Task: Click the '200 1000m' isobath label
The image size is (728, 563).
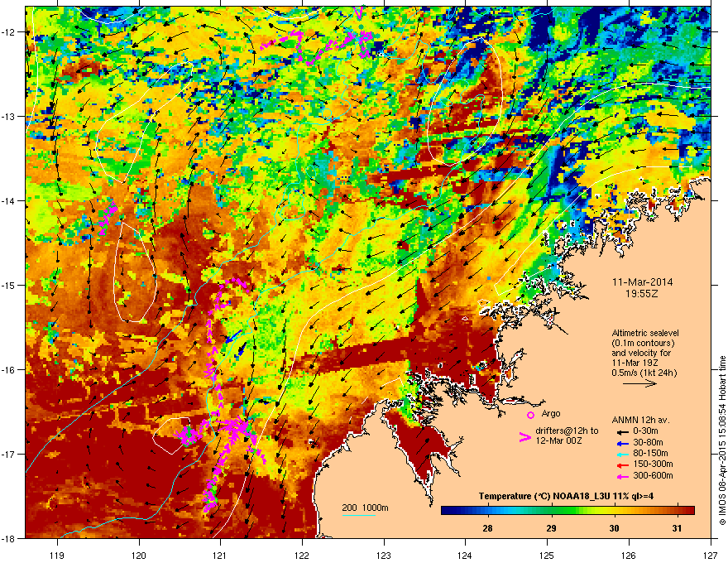Action: click(366, 508)
